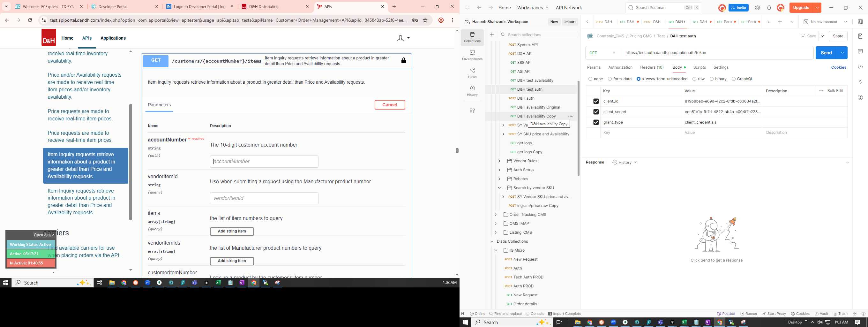868x327 pixels.
Task: Click D&H logo on API portal
Action: tap(49, 37)
